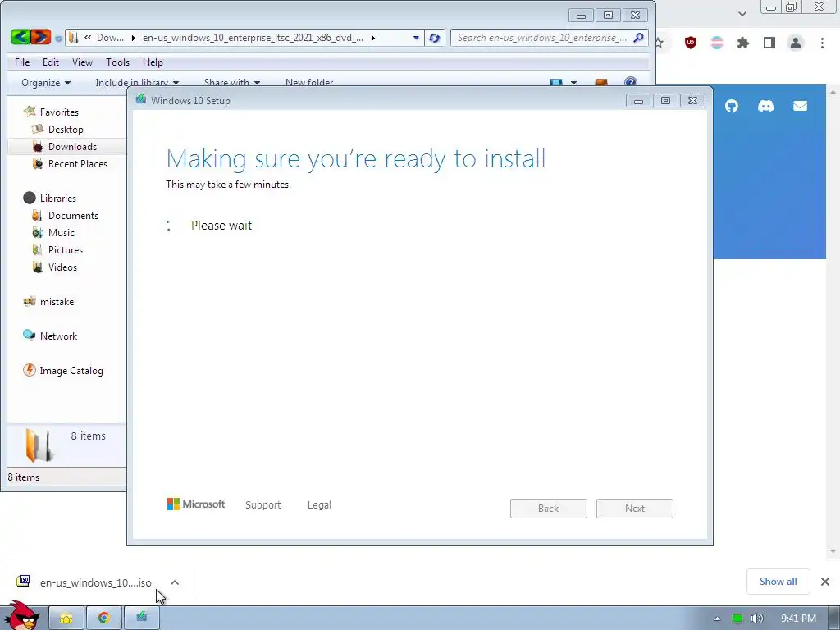The height and width of the screenshot is (630, 840).
Task: Click the Dow... breadcrumb in address bar
Action: click(110, 38)
